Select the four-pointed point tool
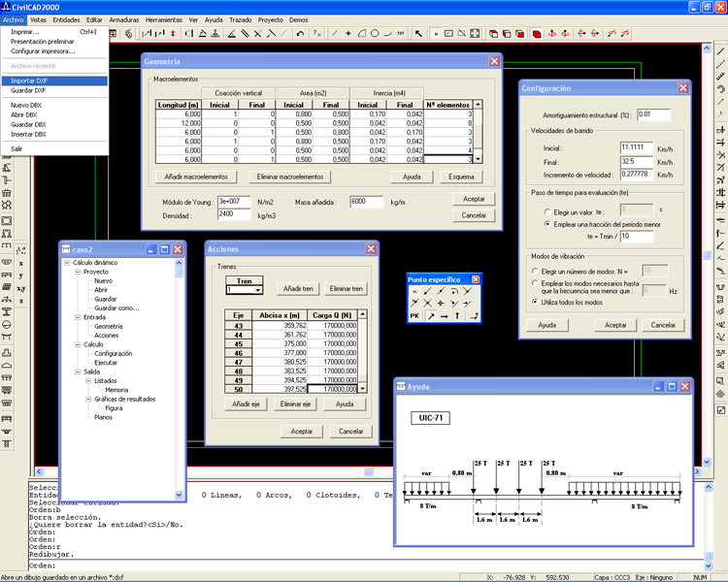Viewport: 728px width, 582px height. 347,33
